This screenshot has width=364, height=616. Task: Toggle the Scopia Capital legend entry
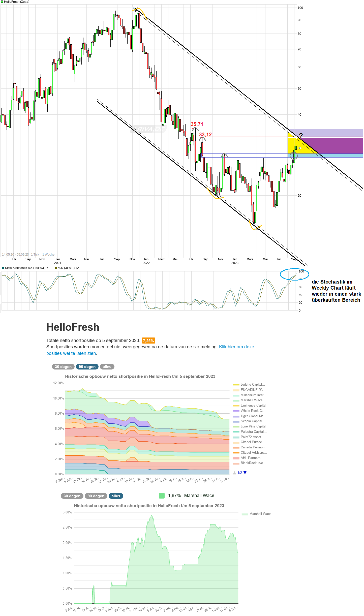(x=249, y=421)
